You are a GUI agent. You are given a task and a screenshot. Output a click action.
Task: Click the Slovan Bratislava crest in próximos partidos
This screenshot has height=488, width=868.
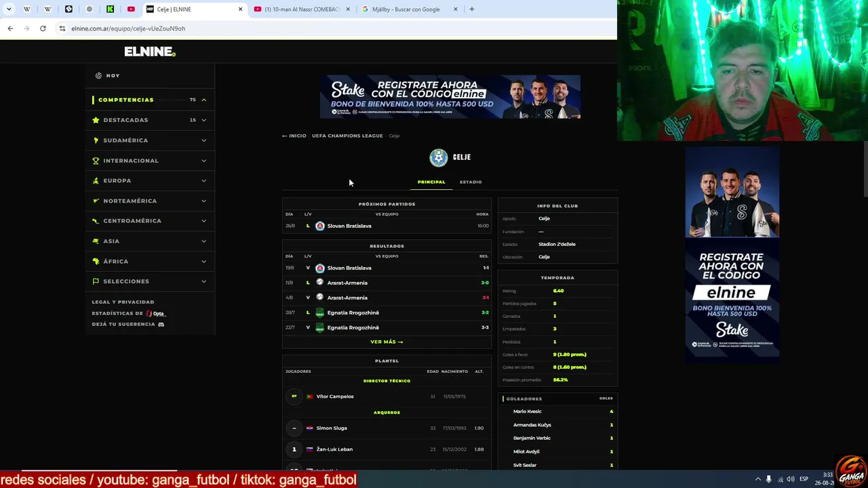click(x=320, y=226)
